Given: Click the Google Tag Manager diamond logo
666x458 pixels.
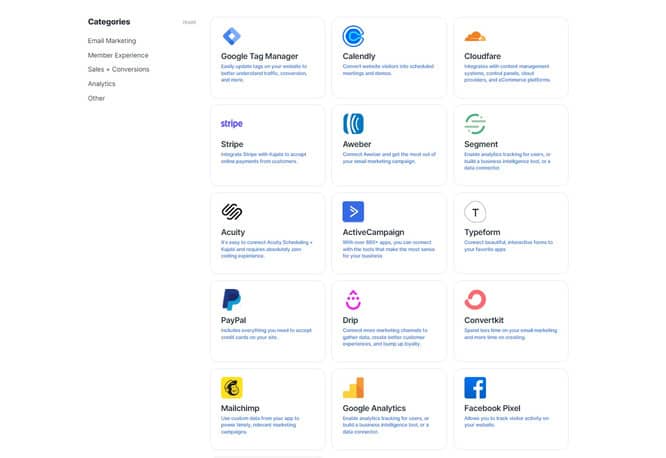Looking at the screenshot, I should tap(231, 36).
